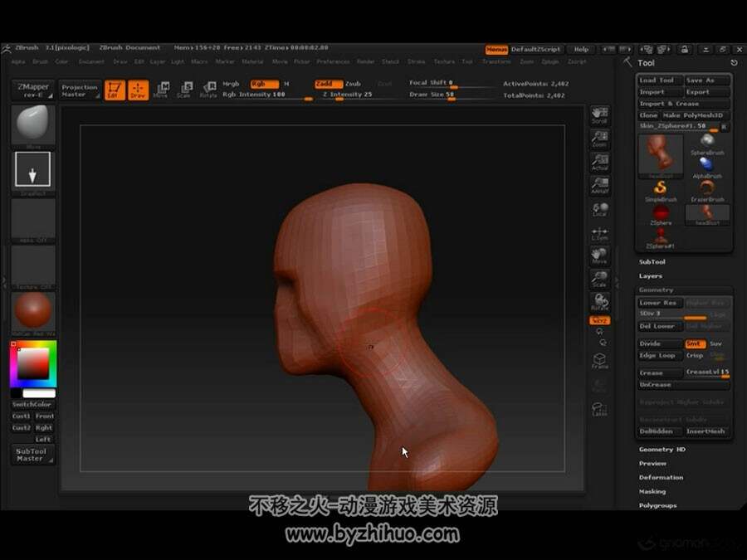This screenshot has width=747, height=560.
Task: Select the Scale transform mode in top shelf
Action: (x=184, y=90)
